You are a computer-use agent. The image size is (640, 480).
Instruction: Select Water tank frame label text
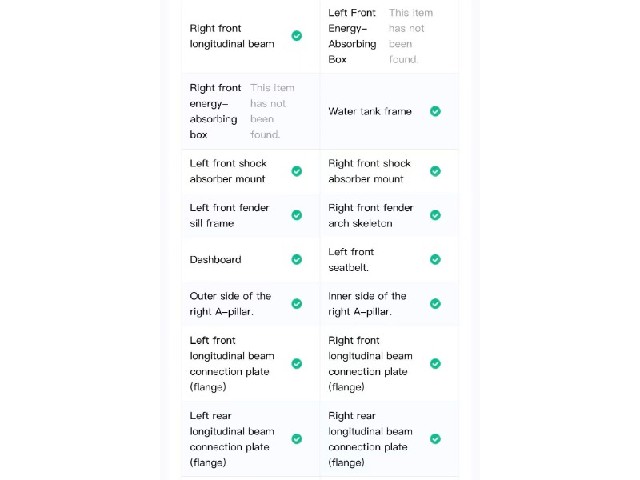(370, 111)
